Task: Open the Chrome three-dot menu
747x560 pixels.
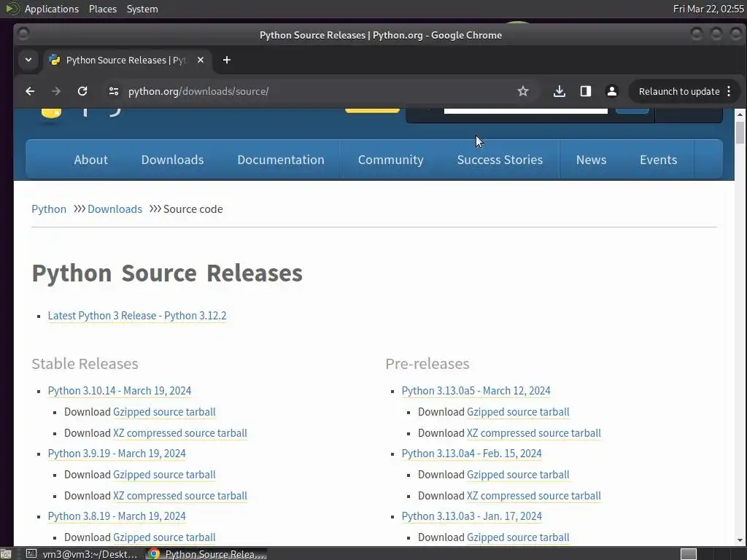Action: 729,91
